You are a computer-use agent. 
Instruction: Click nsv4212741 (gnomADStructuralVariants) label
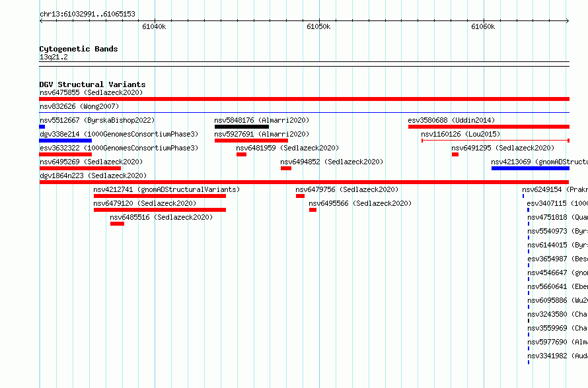[x=166, y=189]
